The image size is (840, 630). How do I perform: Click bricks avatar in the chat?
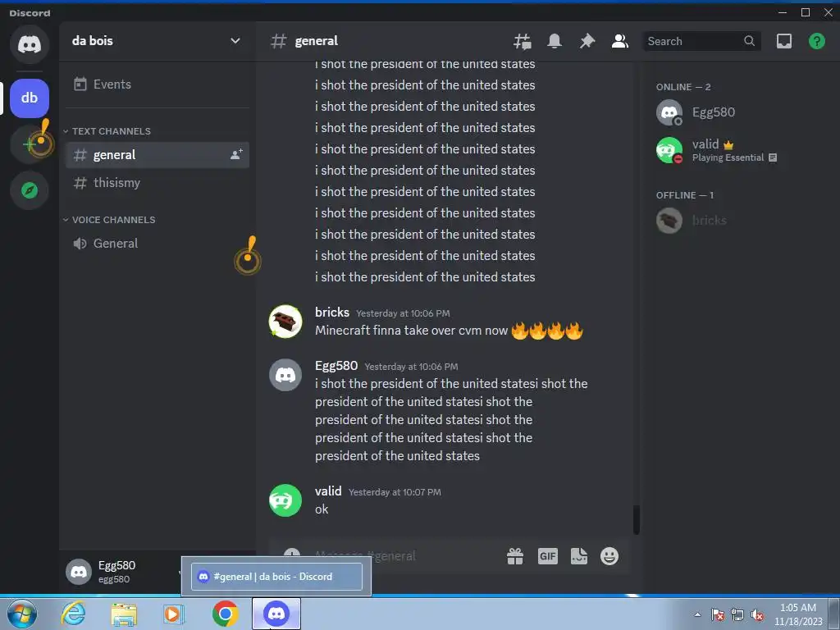(285, 322)
